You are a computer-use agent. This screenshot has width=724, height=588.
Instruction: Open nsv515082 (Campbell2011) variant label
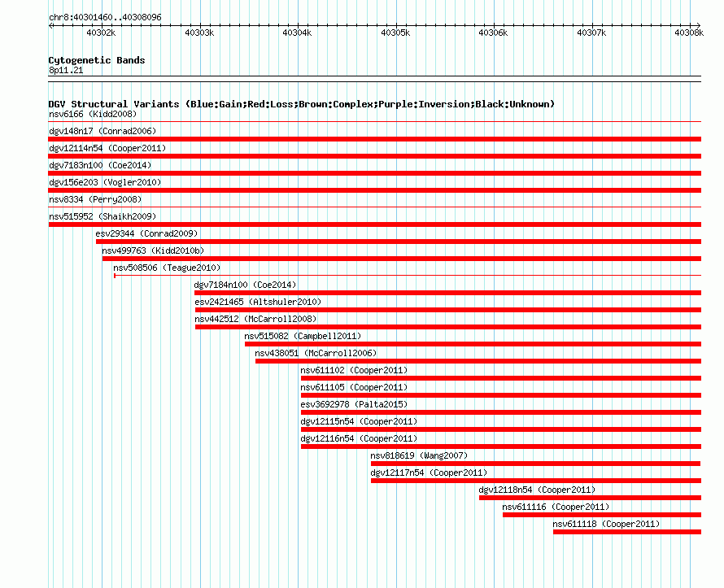tap(303, 336)
